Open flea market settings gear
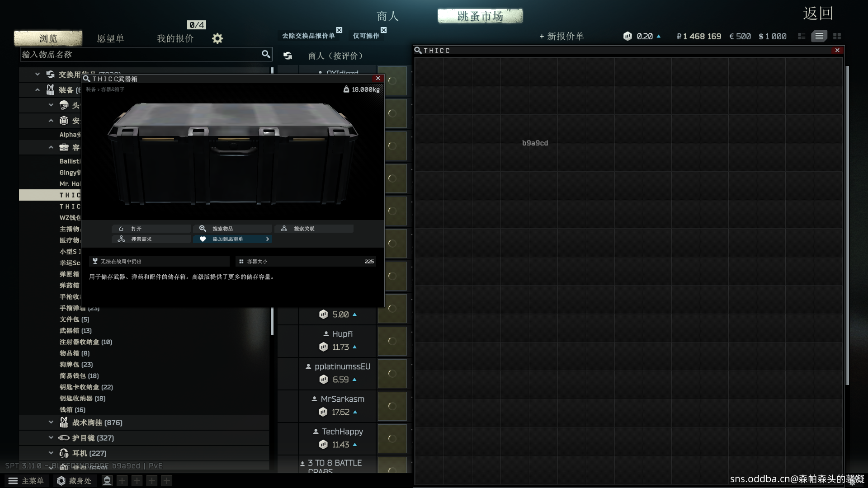Viewport: 868px width, 488px height. click(x=217, y=38)
